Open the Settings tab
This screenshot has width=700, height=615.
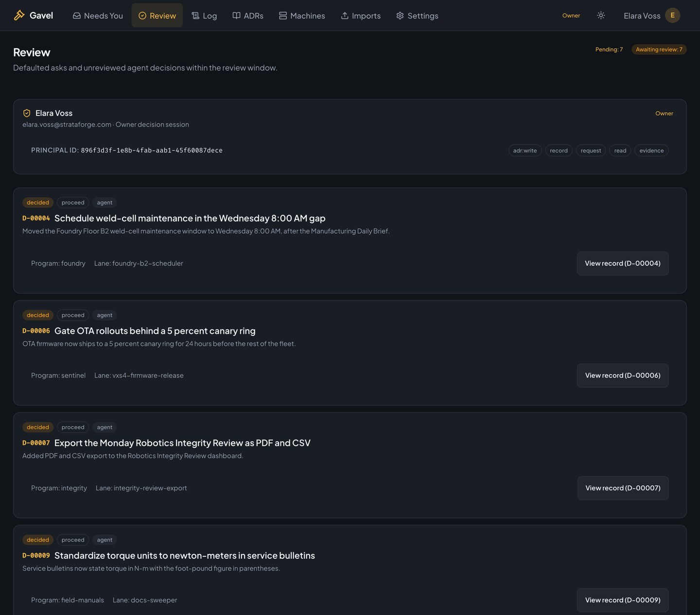(417, 16)
